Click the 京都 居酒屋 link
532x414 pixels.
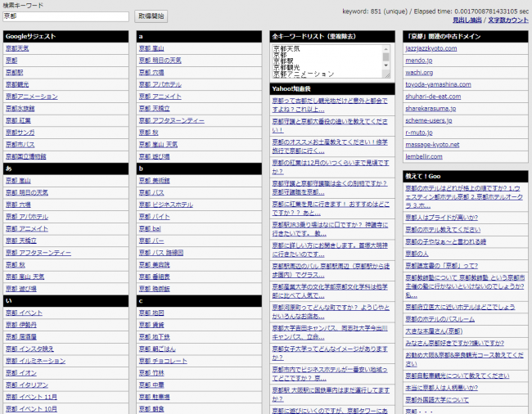(21, 337)
